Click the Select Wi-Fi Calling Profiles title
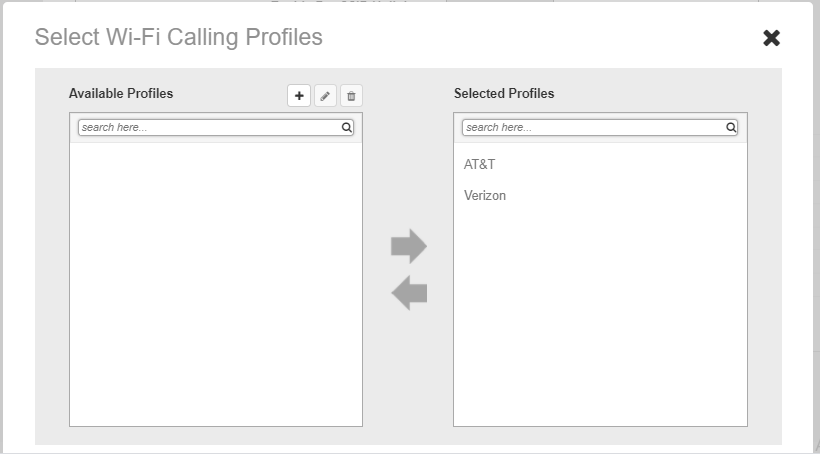 pos(179,38)
